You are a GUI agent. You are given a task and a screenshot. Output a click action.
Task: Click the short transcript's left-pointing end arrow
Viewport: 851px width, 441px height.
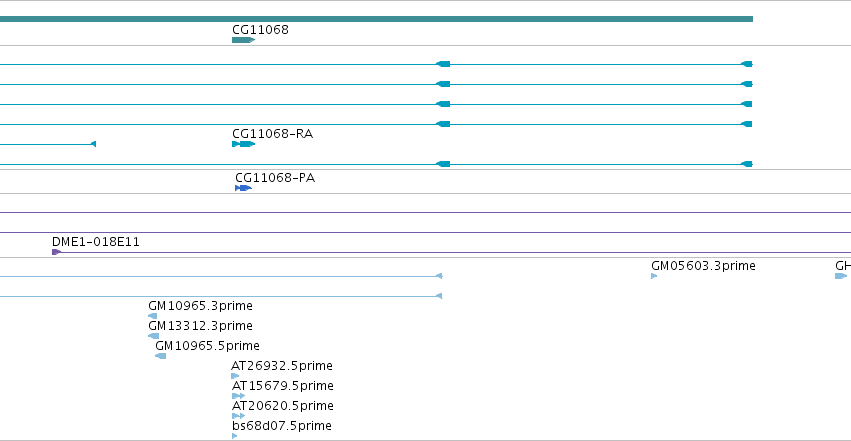93,144
